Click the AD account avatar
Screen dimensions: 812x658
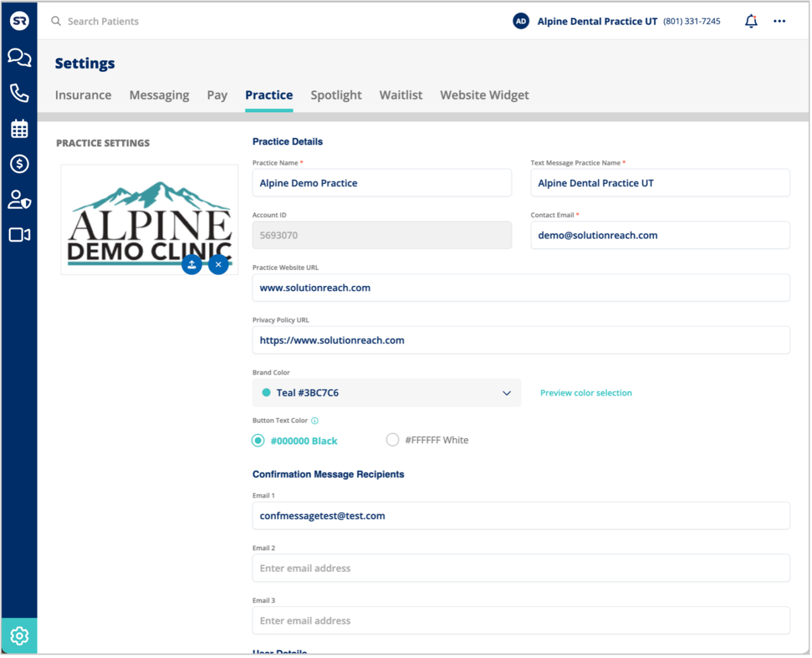coord(521,21)
